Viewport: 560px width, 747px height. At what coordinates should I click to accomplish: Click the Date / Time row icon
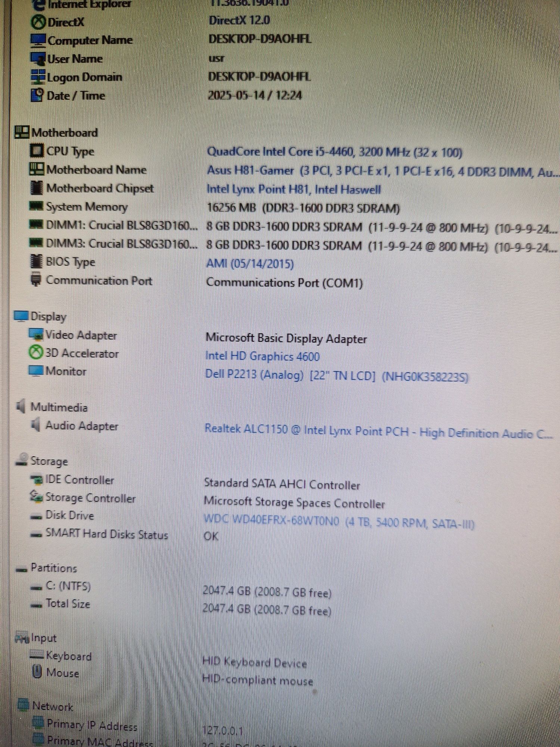tap(38, 95)
